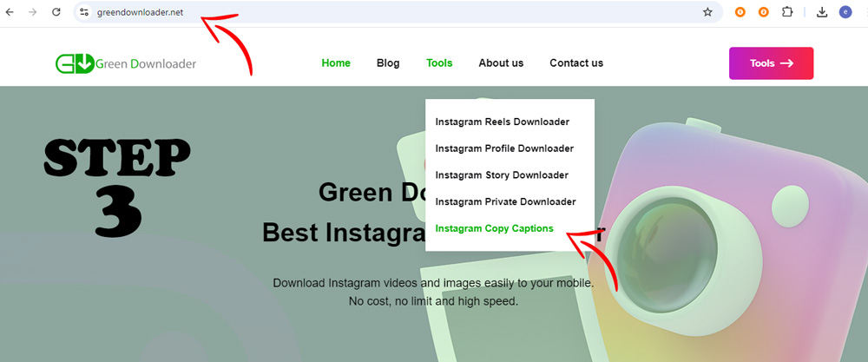
Task: Go back using browser back arrow
Action: pyautogui.click(x=10, y=12)
